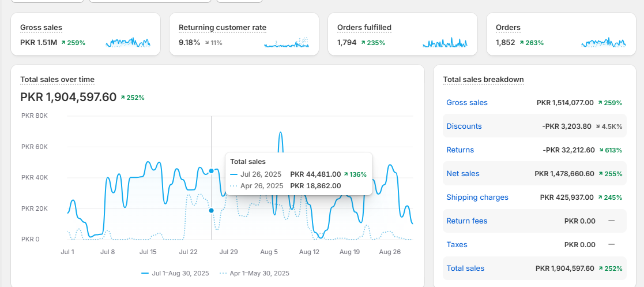Click the Taxes breakdown link
This screenshot has width=644, height=287.
pyautogui.click(x=457, y=245)
